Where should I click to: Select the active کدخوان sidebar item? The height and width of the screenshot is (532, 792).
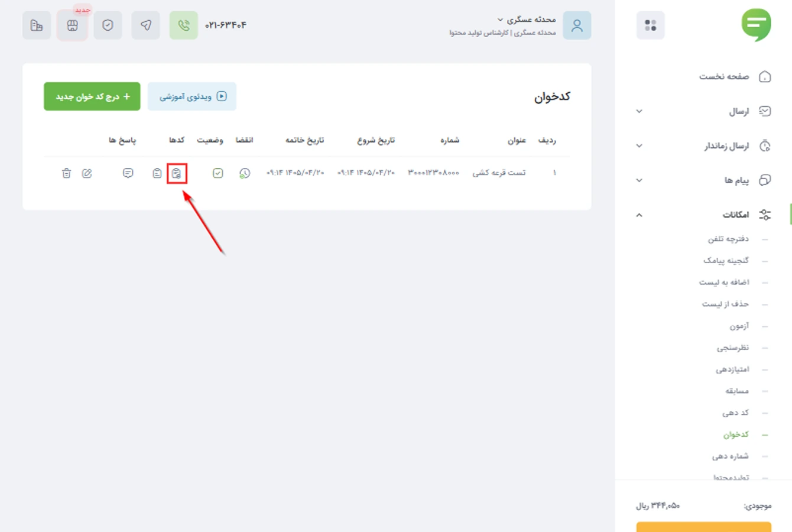coord(736,434)
